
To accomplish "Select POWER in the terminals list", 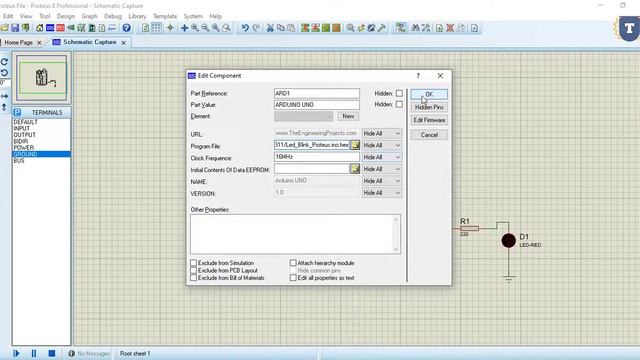I will pyautogui.click(x=24, y=147).
